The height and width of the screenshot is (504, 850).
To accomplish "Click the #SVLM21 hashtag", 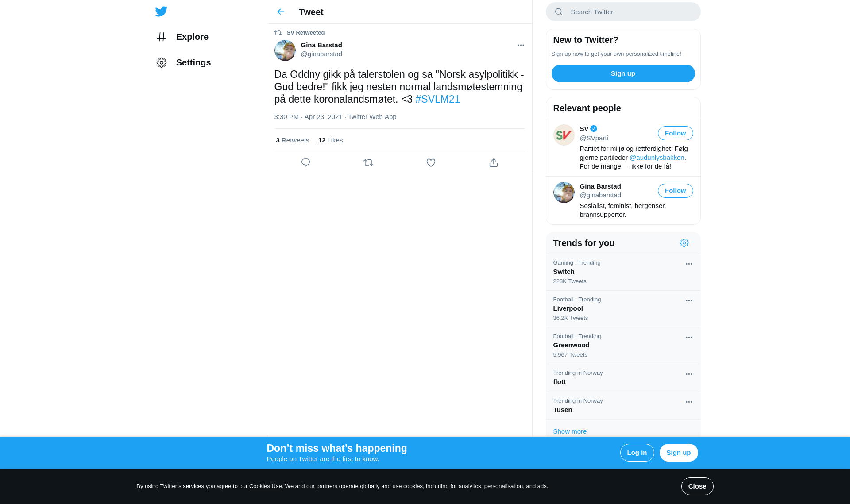I will click(437, 99).
